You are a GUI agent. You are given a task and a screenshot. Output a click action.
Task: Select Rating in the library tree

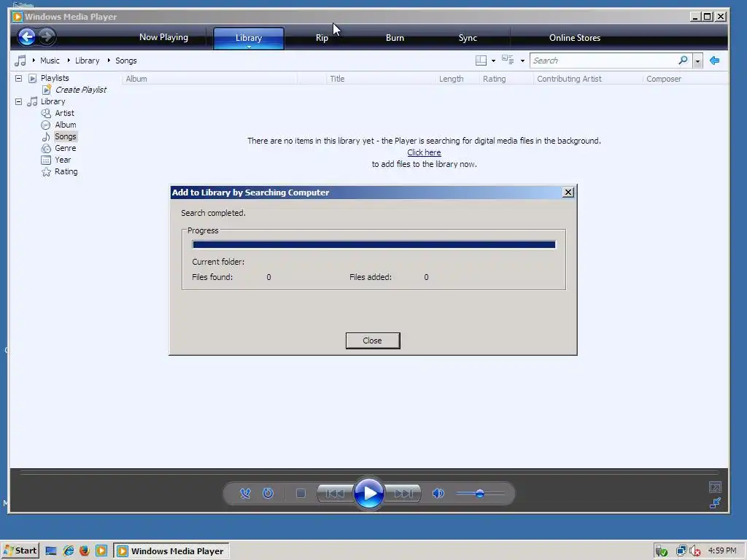[66, 171]
